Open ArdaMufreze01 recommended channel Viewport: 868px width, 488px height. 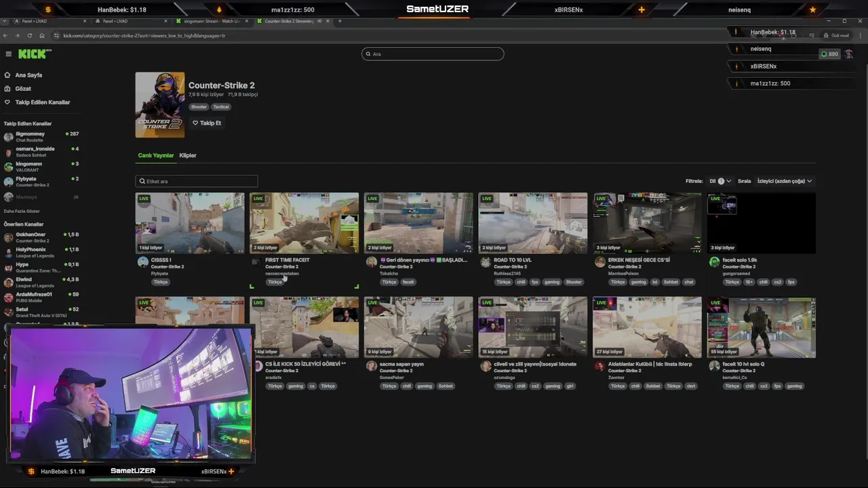pos(41,296)
